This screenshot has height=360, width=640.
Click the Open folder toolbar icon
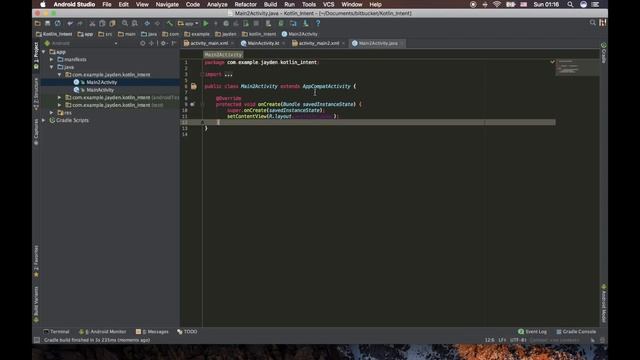[x=38, y=24]
